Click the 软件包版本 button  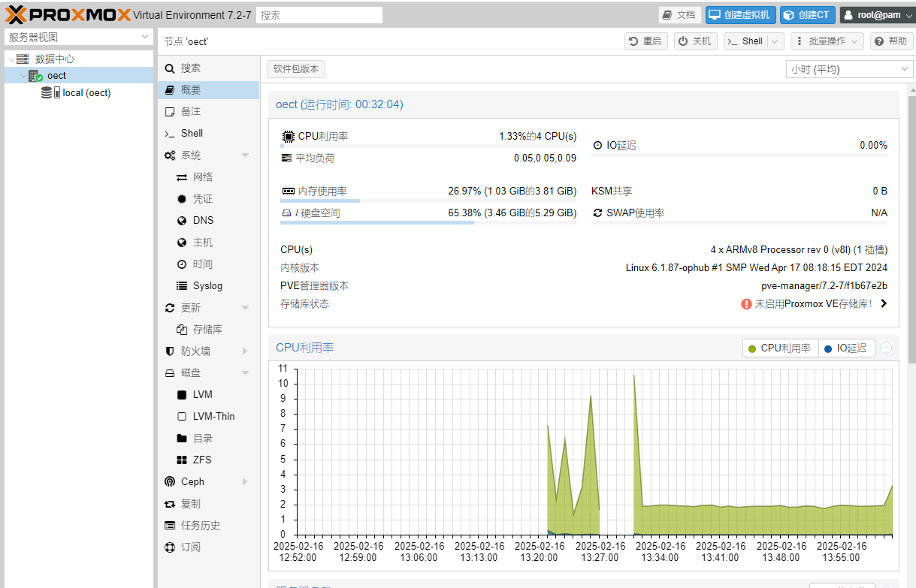pyautogui.click(x=296, y=69)
